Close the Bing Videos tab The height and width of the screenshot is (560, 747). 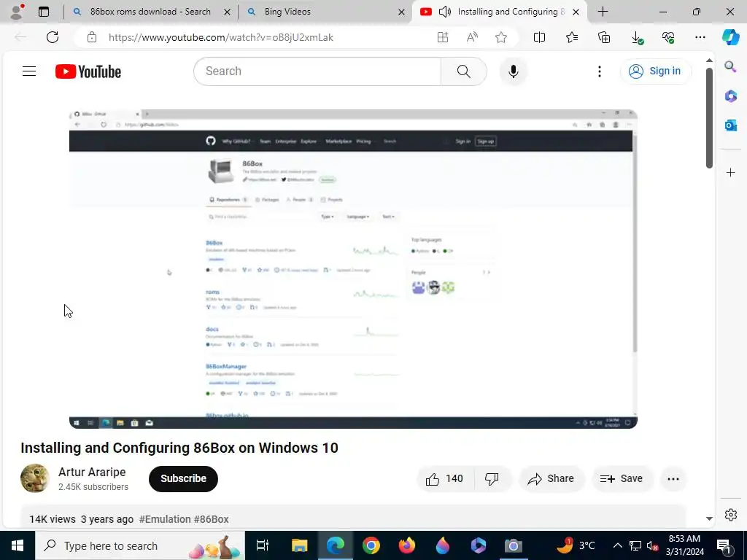pyautogui.click(x=402, y=12)
